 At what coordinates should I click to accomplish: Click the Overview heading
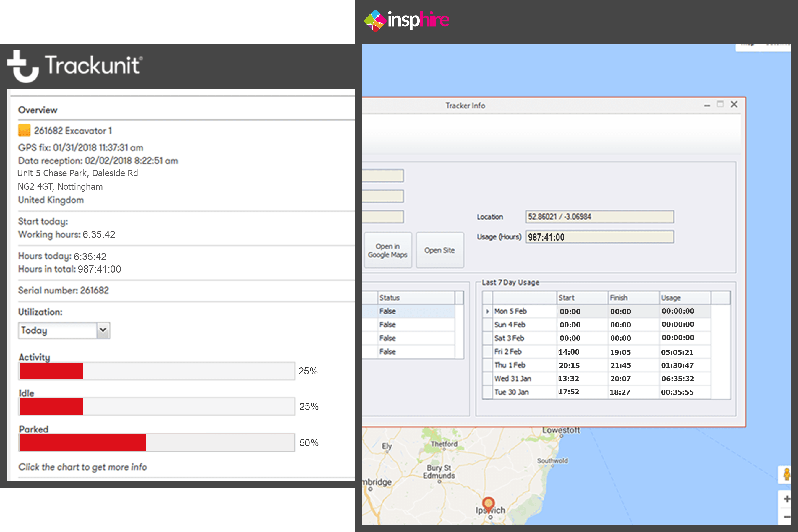38,110
